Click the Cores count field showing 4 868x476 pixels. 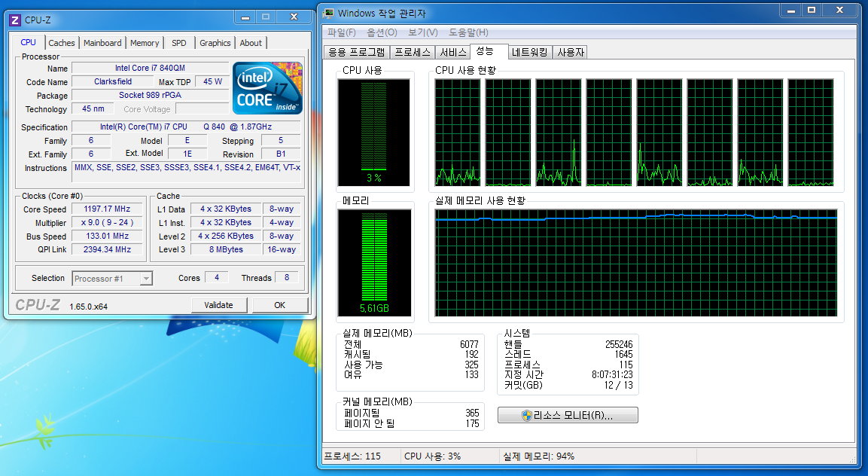point(217,278)
